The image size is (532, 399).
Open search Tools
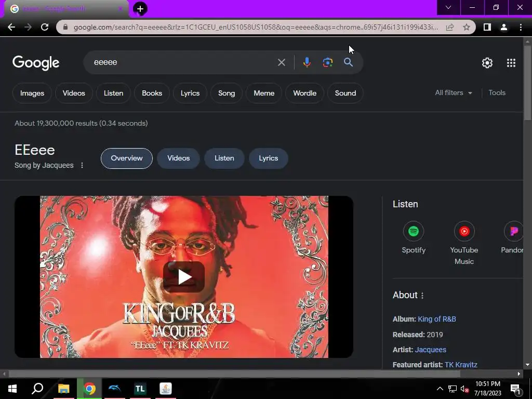497,92
